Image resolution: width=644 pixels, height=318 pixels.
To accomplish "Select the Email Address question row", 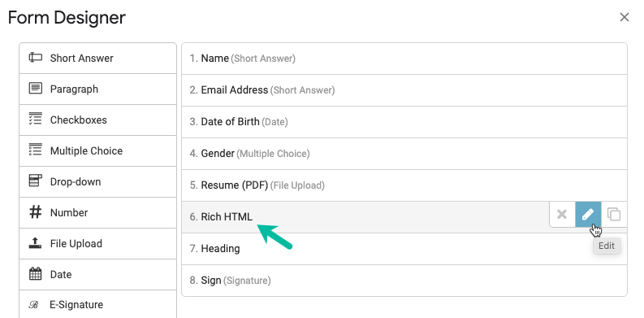I will pyautogui.click(x=404, y=90).
